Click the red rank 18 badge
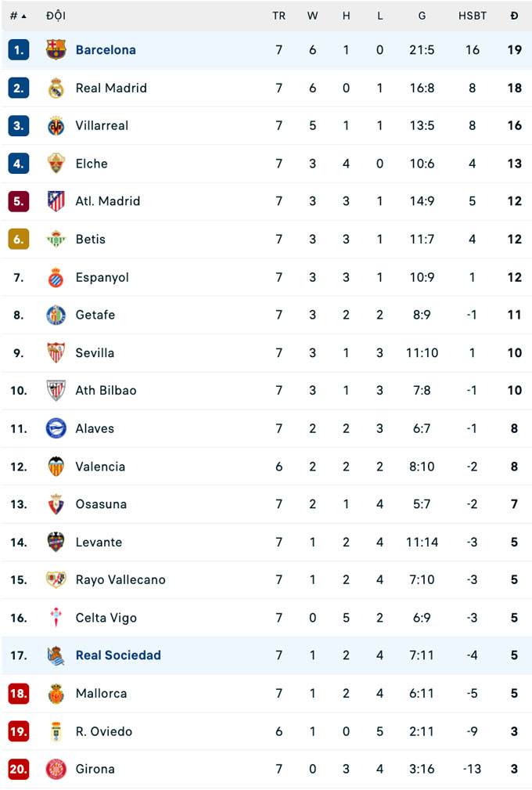The image size is (532, 790). (19, 694)
